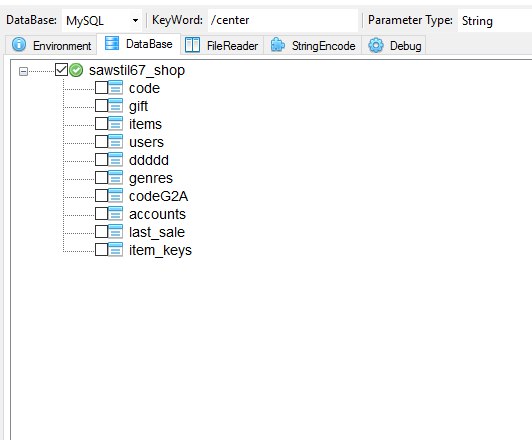Collapse the sawstil67_shop tree node
Image resolution: width=532 pixels, height=440 pixels.
click(23, 71)
